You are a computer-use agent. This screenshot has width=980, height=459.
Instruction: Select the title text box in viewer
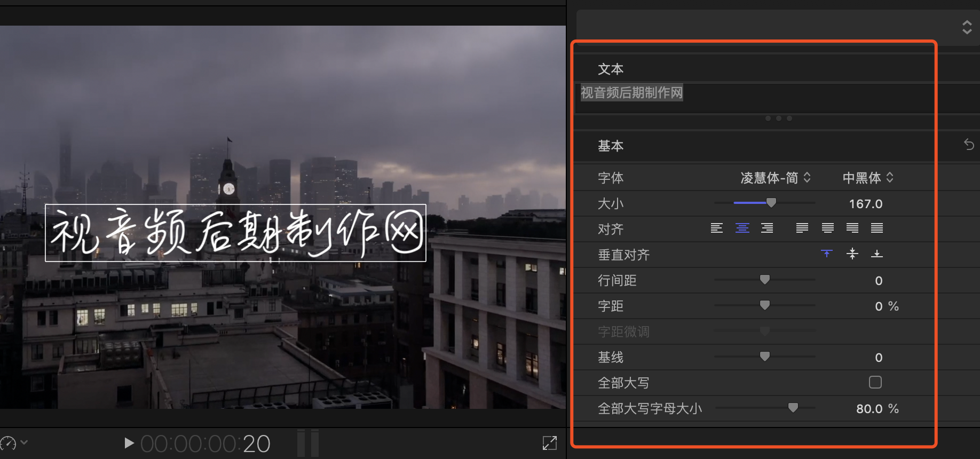click(235, 233)
